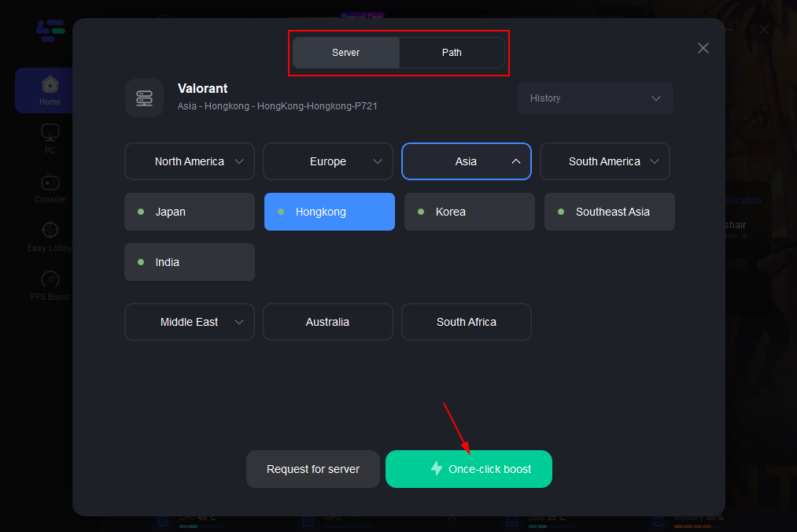
Task: Click the Valorant server stack icon
Action: click(x=144, y=98)
